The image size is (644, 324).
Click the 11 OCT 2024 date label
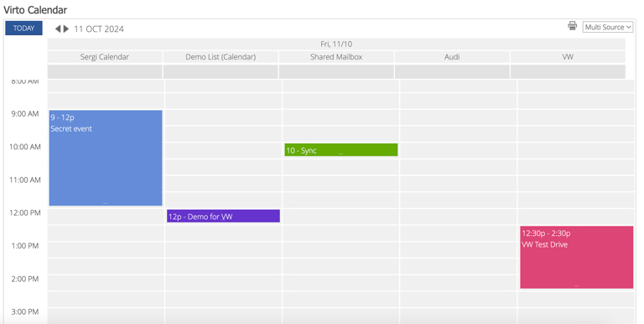(99, 29)
